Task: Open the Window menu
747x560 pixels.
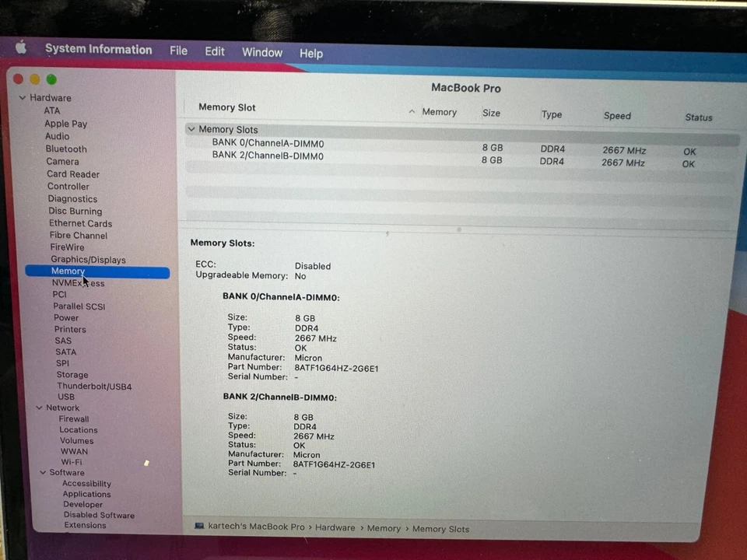Action: click(261, 52)
